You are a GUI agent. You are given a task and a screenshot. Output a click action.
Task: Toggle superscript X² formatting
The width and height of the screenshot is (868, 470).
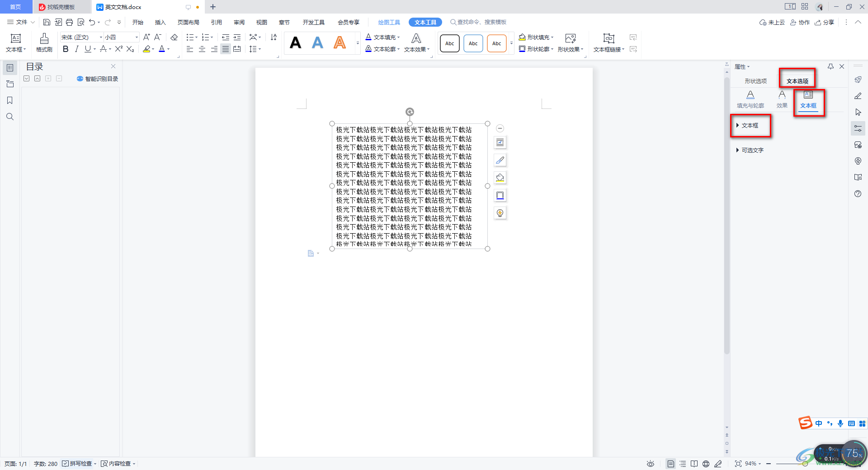(119, 49)
